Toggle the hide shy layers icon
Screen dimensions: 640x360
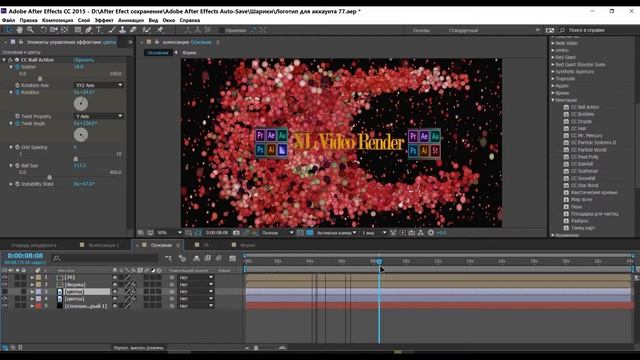(x=196, y=258)
